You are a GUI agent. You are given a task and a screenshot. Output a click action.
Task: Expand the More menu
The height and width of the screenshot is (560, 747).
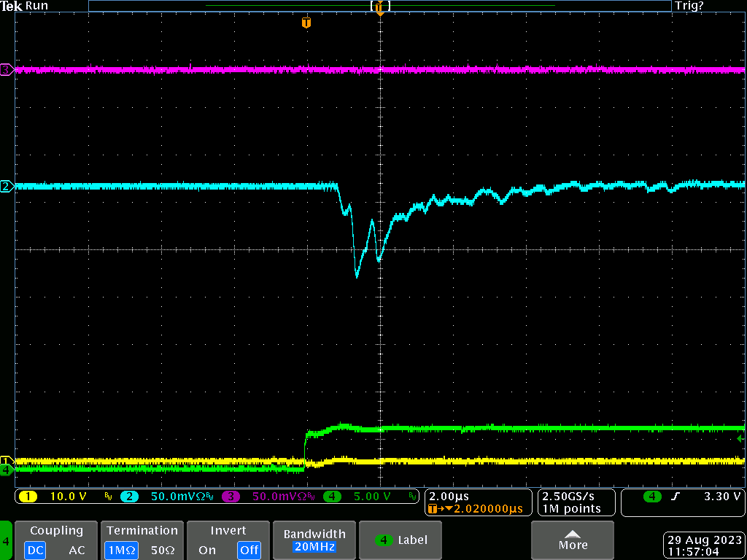click(x=573, y=540)
